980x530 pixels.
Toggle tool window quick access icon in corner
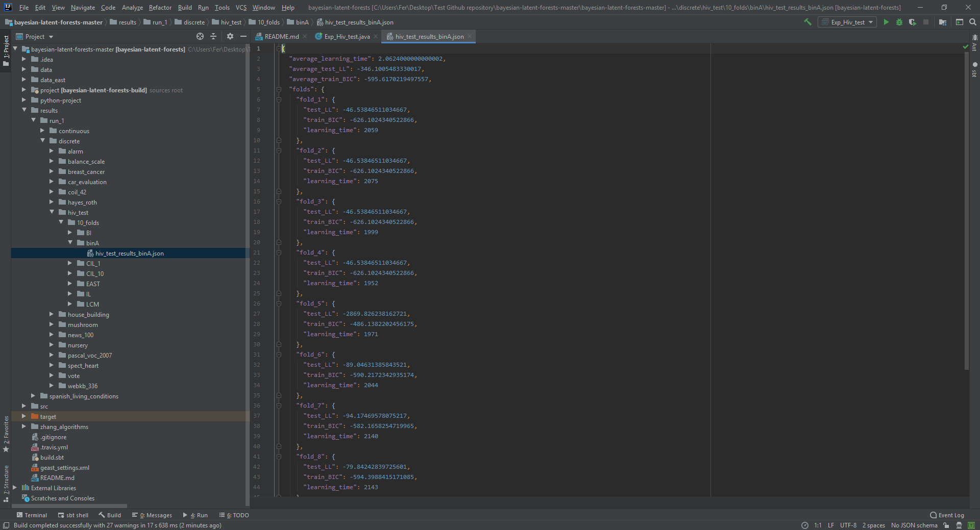pyautogui.click(x=6, y=525)
